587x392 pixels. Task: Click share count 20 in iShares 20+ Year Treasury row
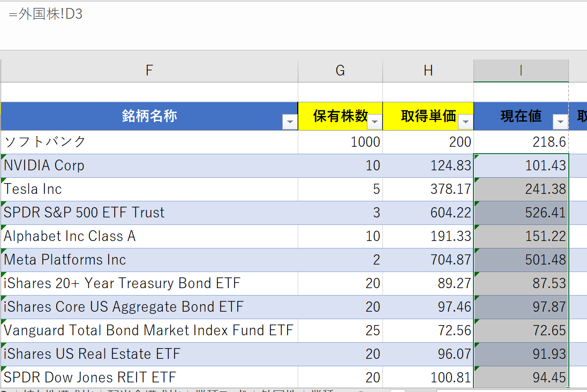click(x=340, y=283)
